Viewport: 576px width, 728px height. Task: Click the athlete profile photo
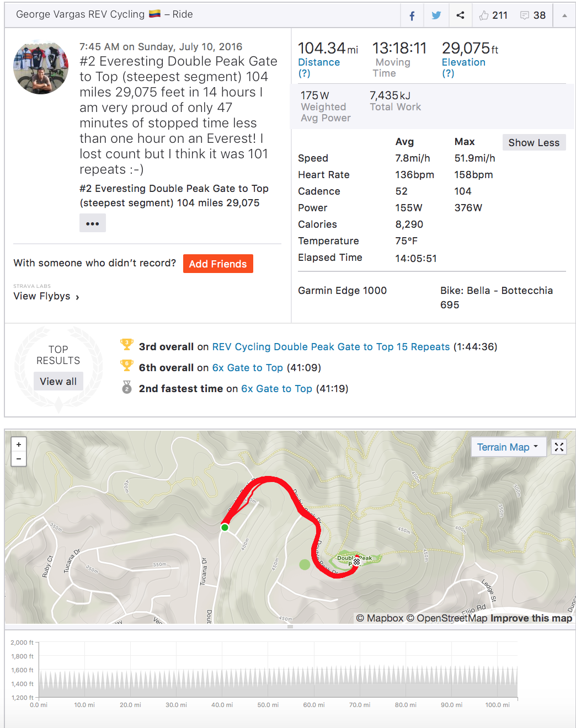[41, 67]
